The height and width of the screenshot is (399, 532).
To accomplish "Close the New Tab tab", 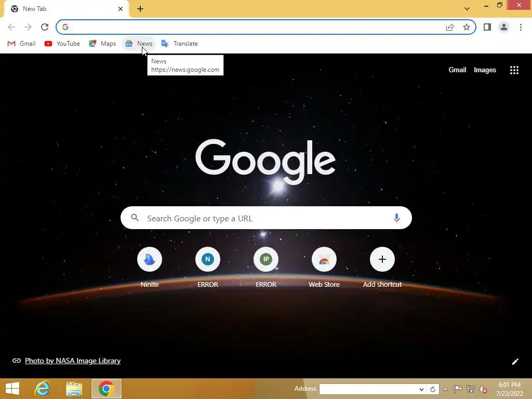I will click(121, 9).
